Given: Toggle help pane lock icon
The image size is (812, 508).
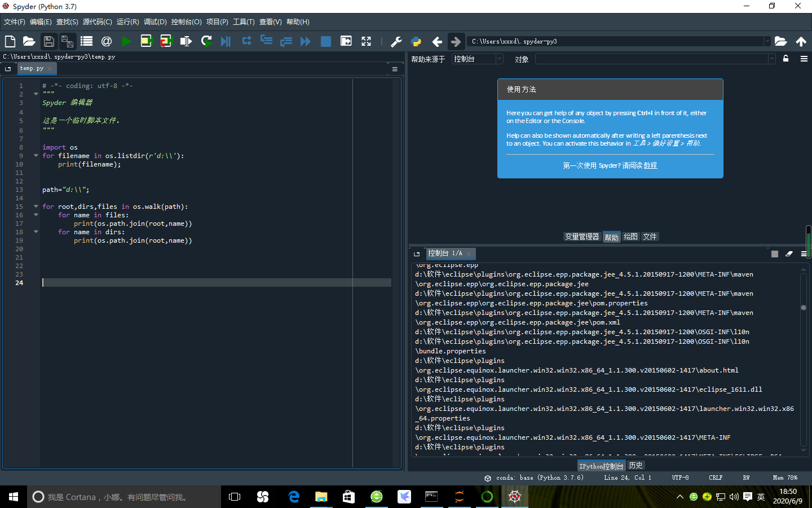Looking at the screenshot, I should tap(785, 59).
